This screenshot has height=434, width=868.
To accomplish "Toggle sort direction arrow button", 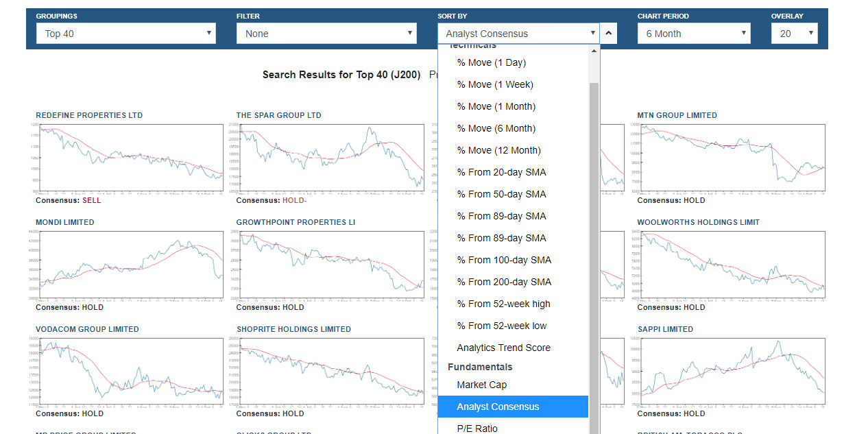I will (x=609, y=33).
